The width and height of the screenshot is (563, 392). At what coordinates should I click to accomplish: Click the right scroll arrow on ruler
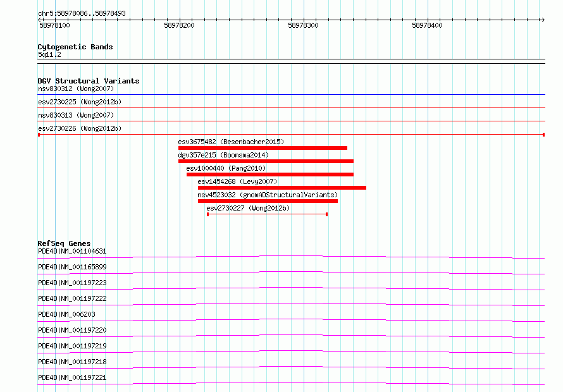pos(543,20)
